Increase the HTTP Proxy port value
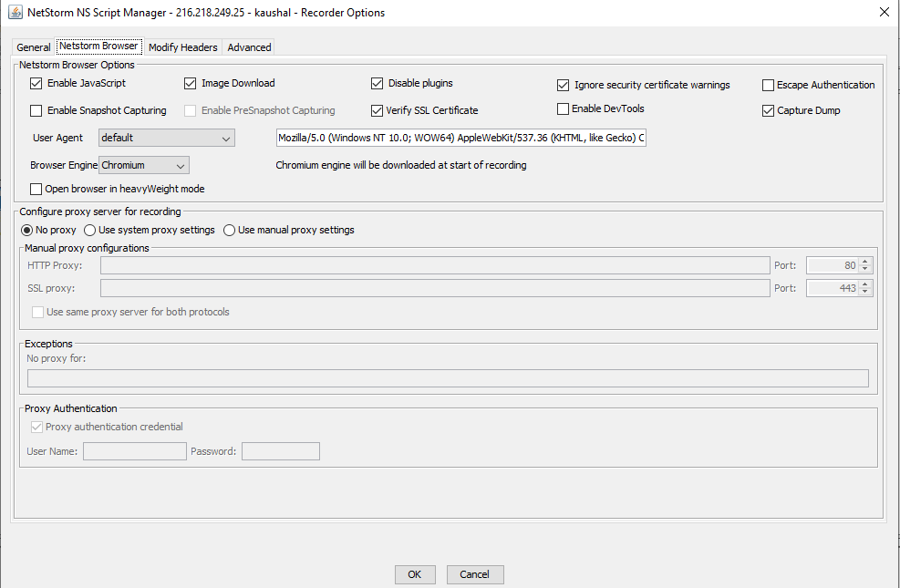This screenshot has width=900, height=588. pos(865,262)
